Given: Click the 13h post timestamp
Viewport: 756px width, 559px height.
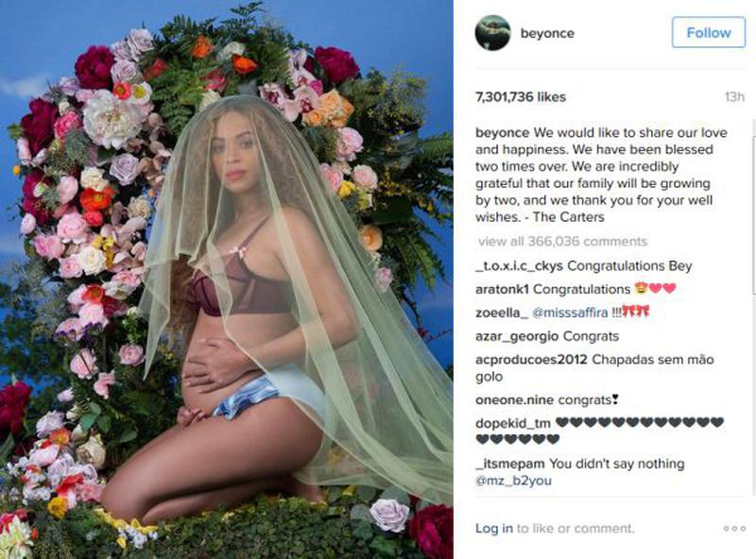Looking at the screenshot, I should (734, 97).
